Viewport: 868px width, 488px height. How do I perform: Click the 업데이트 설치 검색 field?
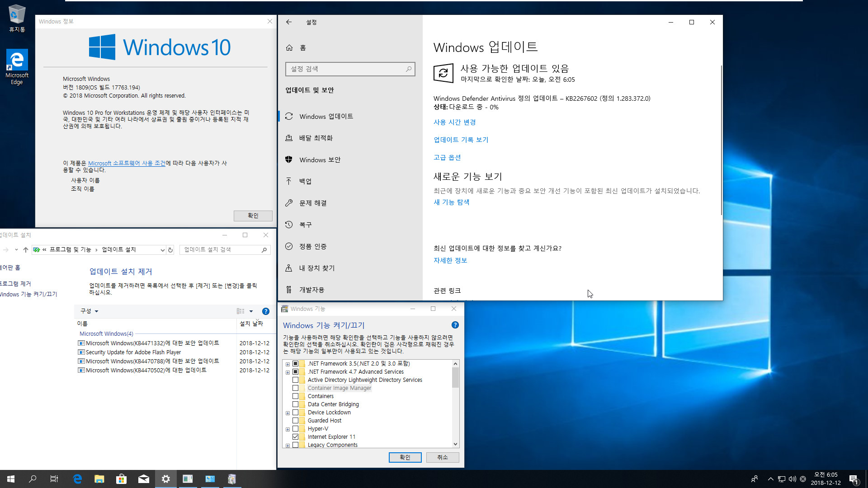(225, 250)
